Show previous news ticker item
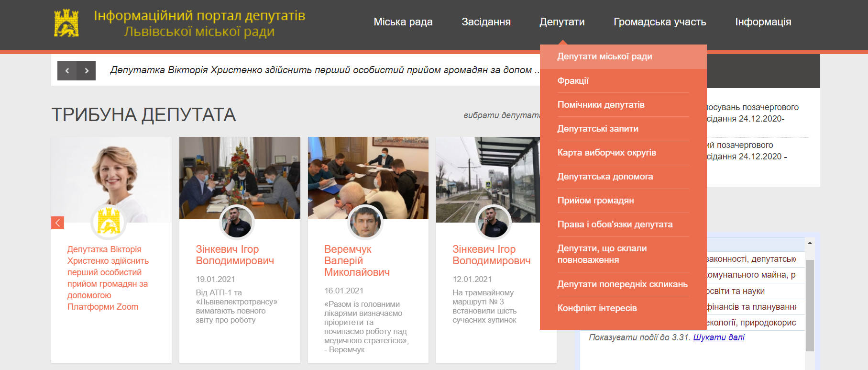Image resolution: width=868 pixels, height=370 pixels. coord(67,70)
